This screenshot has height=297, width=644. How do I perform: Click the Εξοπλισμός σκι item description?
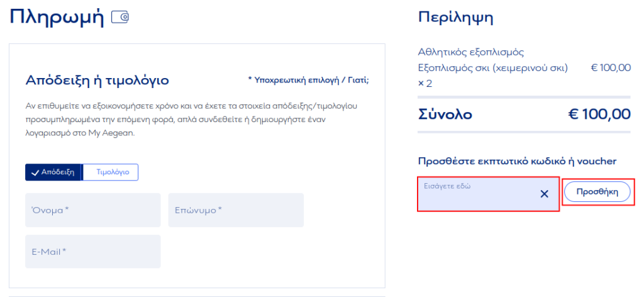tap(493, 68)
